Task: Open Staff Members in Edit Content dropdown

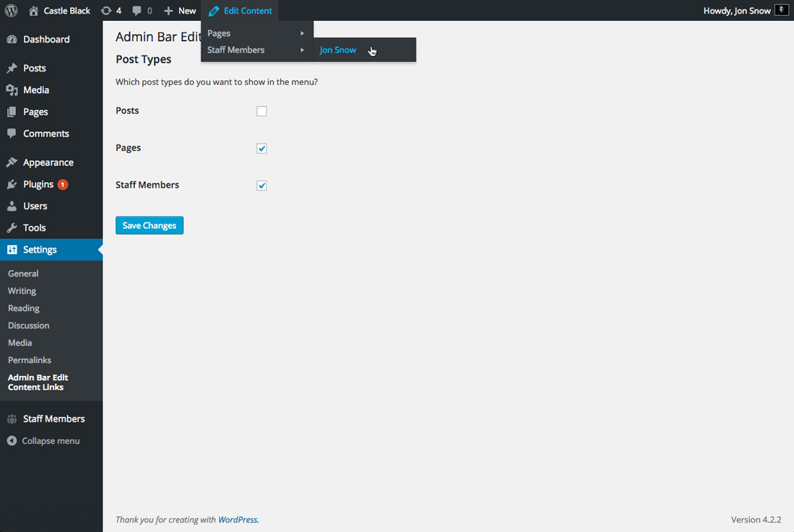Action: 257,50
